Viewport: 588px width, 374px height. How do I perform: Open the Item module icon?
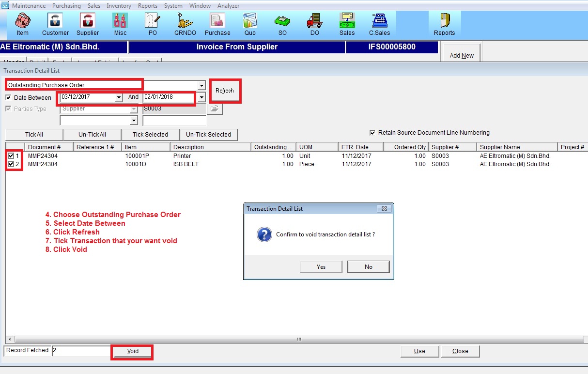point(23,24)
